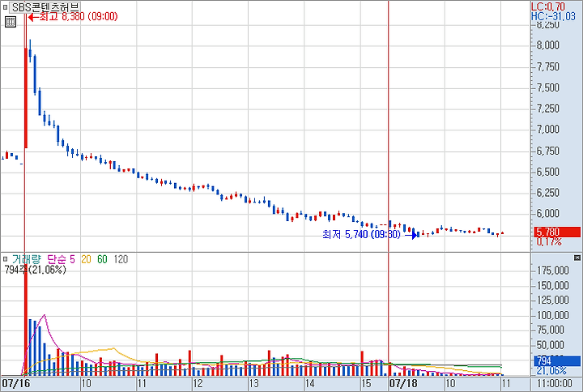
Task: Click the 최저 5,740 (09:30) low label
Action: tap(361, 234)
